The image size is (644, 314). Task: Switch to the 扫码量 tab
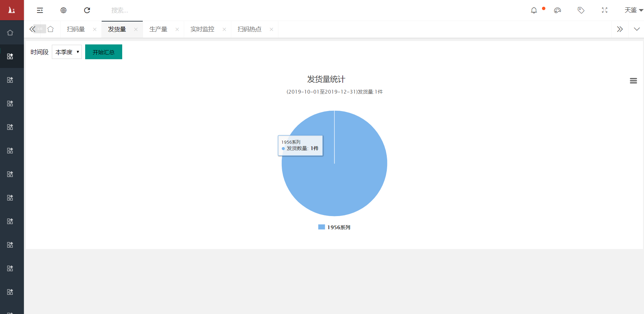pyautogui.click(x=76, y=29)
